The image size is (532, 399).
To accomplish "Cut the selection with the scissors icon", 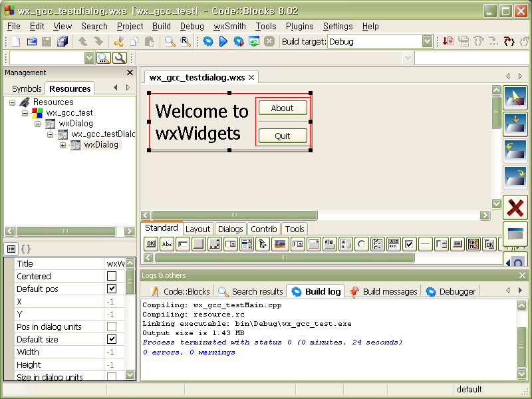I will pos(119,42).
